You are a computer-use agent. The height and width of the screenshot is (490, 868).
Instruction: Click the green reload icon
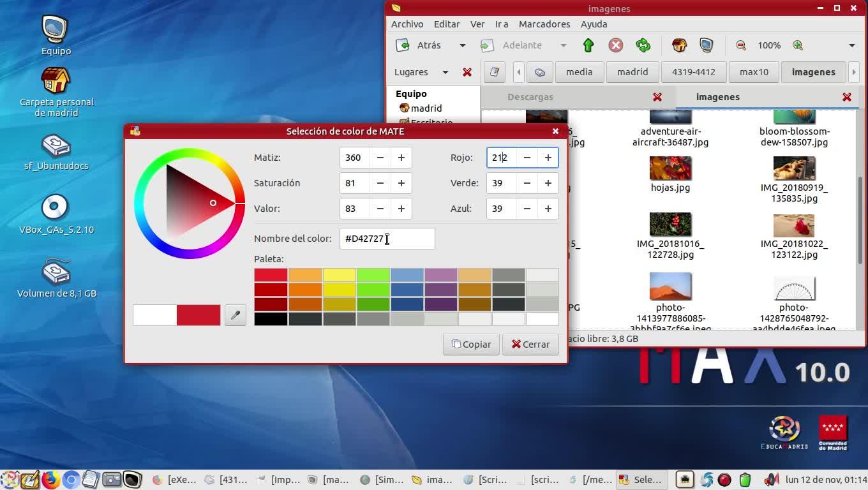tap(643, 45)
